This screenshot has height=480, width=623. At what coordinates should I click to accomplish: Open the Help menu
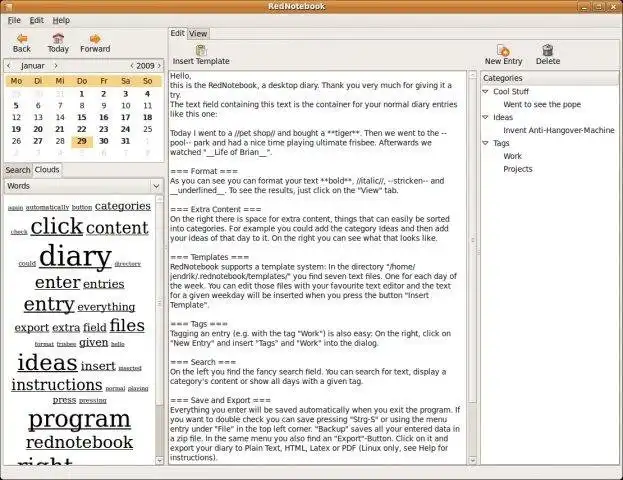61,20
